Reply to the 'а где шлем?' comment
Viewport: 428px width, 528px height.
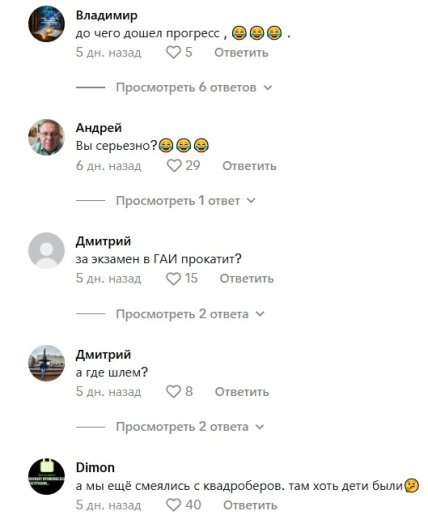(x=242, y=392)
